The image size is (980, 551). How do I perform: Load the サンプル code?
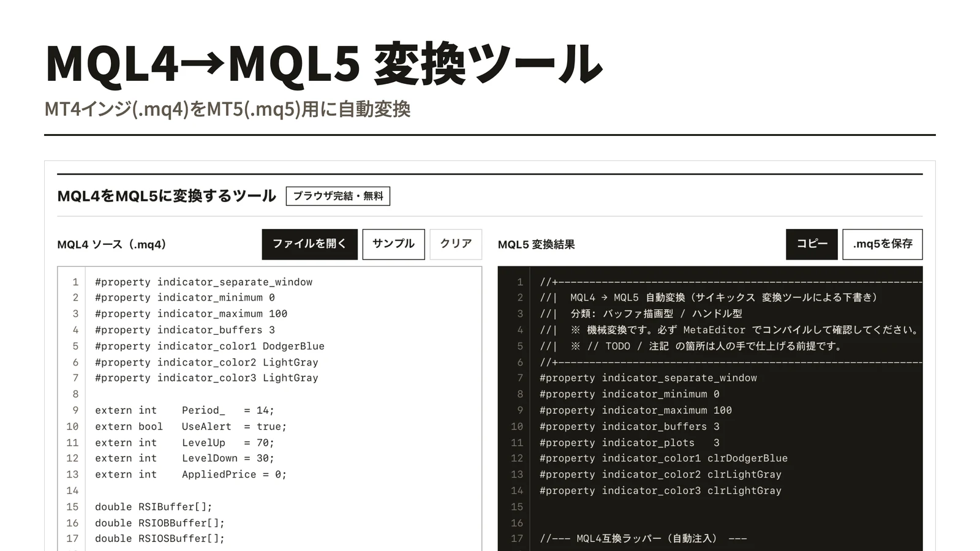[x=393, y=244]
